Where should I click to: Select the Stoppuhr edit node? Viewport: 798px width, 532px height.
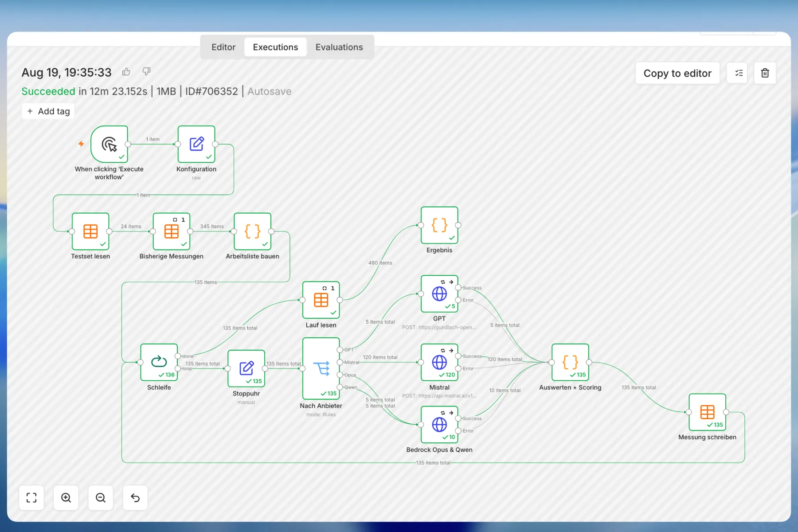click(246, 368)
